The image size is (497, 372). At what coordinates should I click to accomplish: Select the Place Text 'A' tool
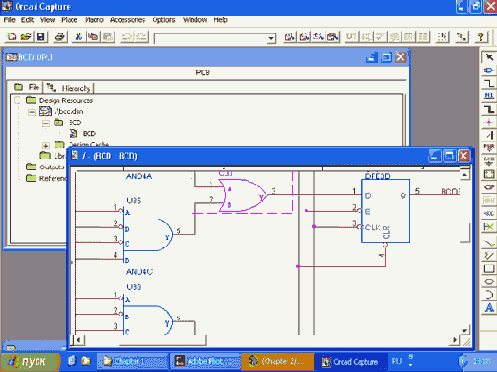(489, 308)
